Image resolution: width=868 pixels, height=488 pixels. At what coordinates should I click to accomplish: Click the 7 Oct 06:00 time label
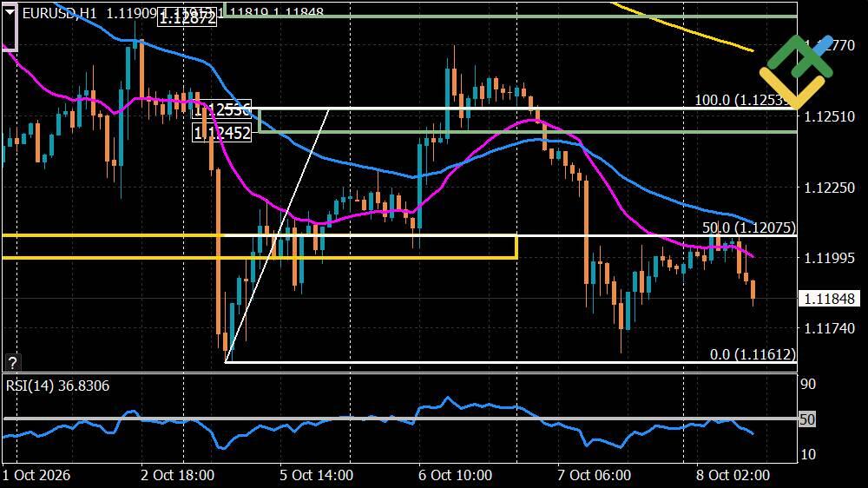point(594,475)
